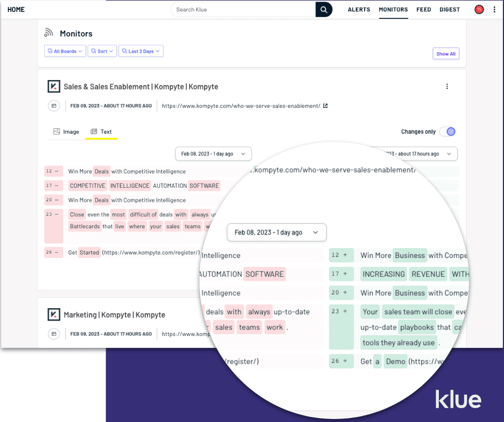The width and height of the screenshot is (504, 422).
Task: Change the Last 2 Days time filter
Action: click(x=141, y=51)
